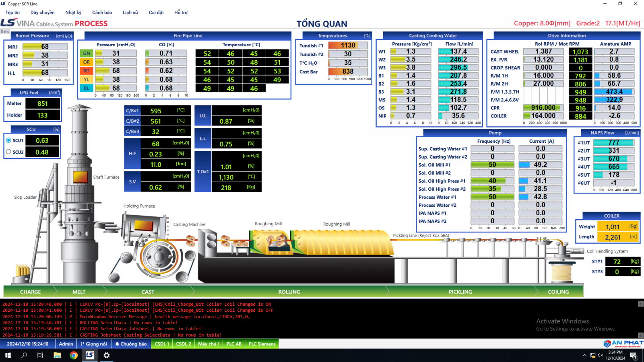Click the PLC Siemens status button
644x362 pixels.
(262, 344)
